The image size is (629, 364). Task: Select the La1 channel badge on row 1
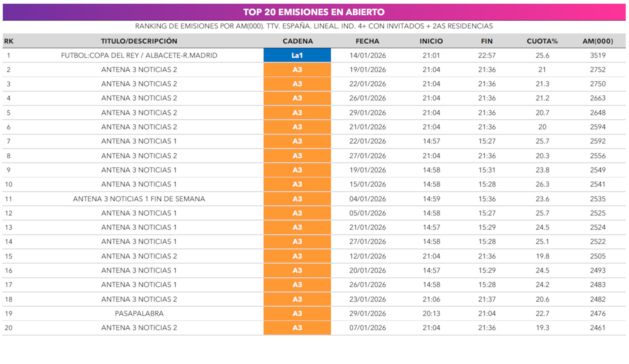(297, 55)
